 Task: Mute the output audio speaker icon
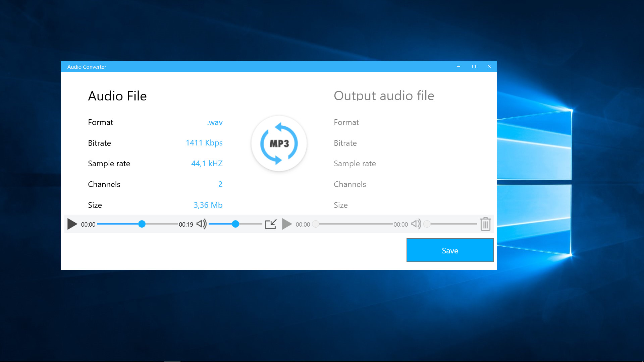(x=416, y=224)
